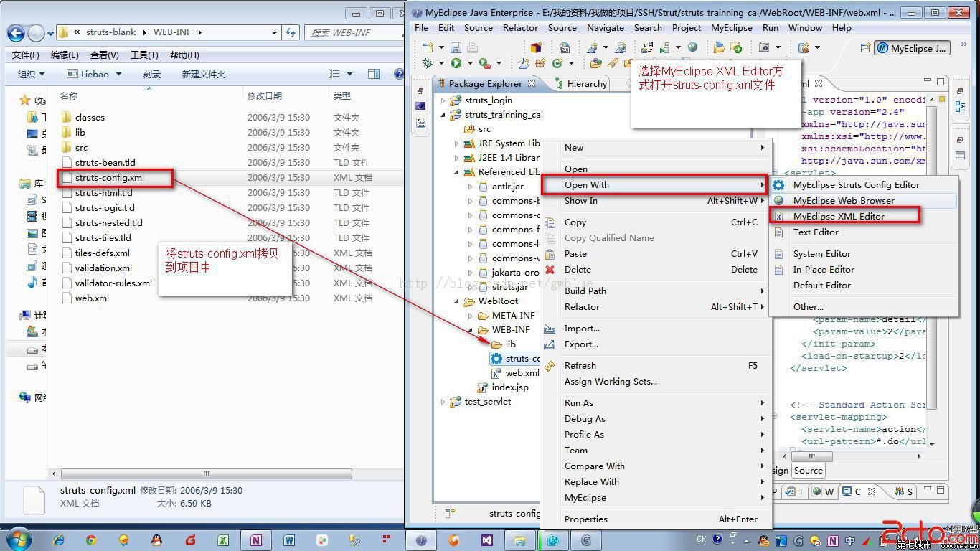Click the Explorer horizontal scrollbar

(205, 474)
